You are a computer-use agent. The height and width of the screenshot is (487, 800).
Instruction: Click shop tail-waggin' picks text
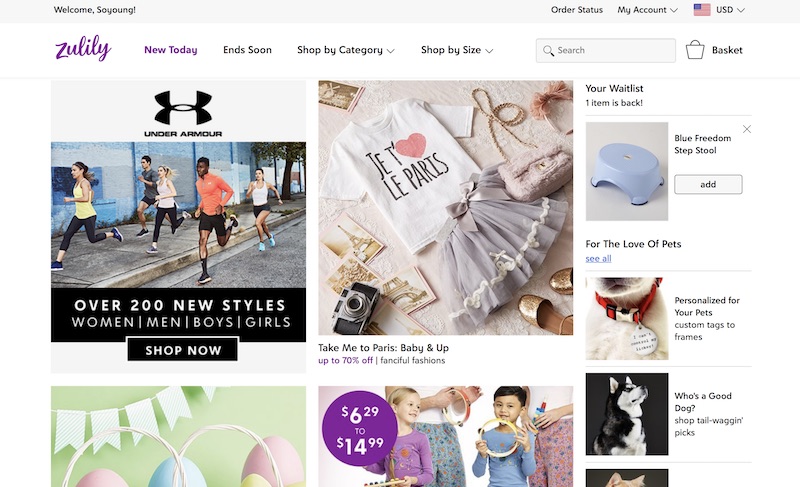click(x=709, y=426)
